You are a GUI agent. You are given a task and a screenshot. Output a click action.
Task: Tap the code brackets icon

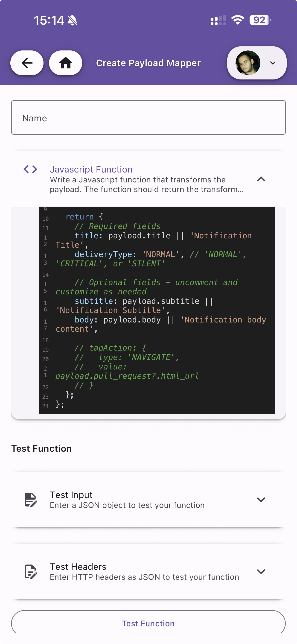(30, 170)
